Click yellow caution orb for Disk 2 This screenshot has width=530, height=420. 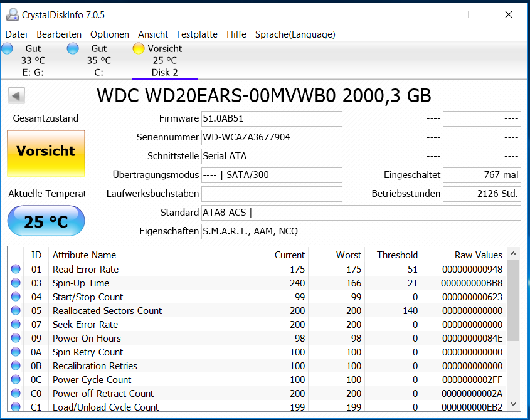coord(138,49)
